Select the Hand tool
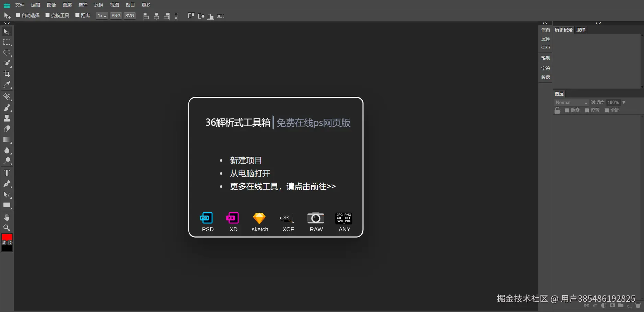 (7, 217)
